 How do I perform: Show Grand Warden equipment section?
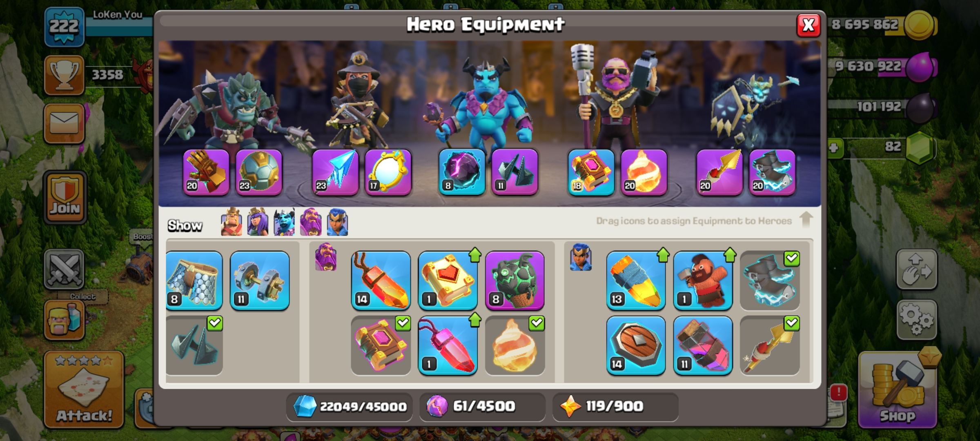[x=311, y=222]
